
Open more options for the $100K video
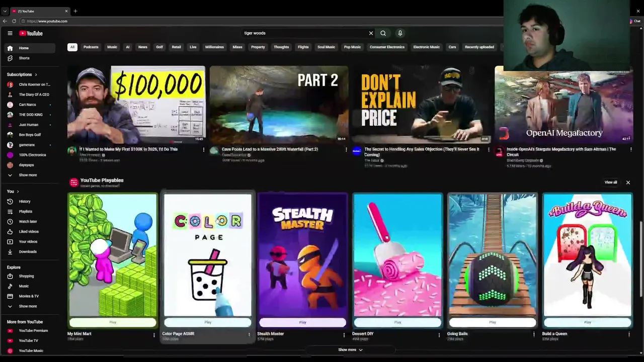(x=204, y=149)
